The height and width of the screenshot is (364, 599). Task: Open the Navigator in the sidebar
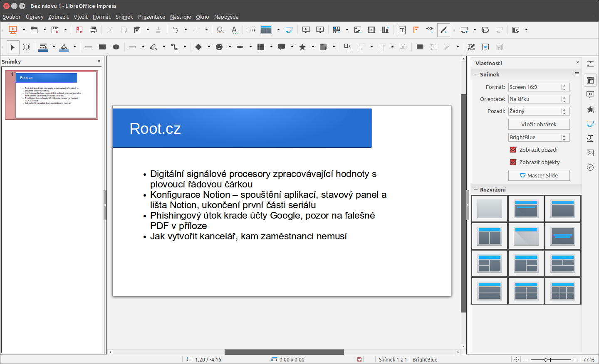pyautogui.click(x=590, y=167)
